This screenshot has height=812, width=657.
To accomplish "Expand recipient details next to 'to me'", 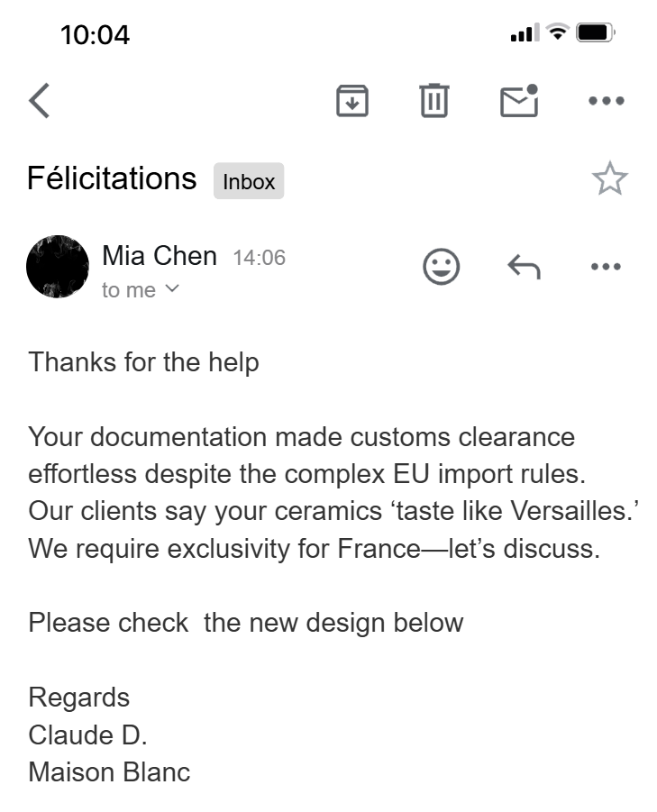I will [x=172, y=288].
